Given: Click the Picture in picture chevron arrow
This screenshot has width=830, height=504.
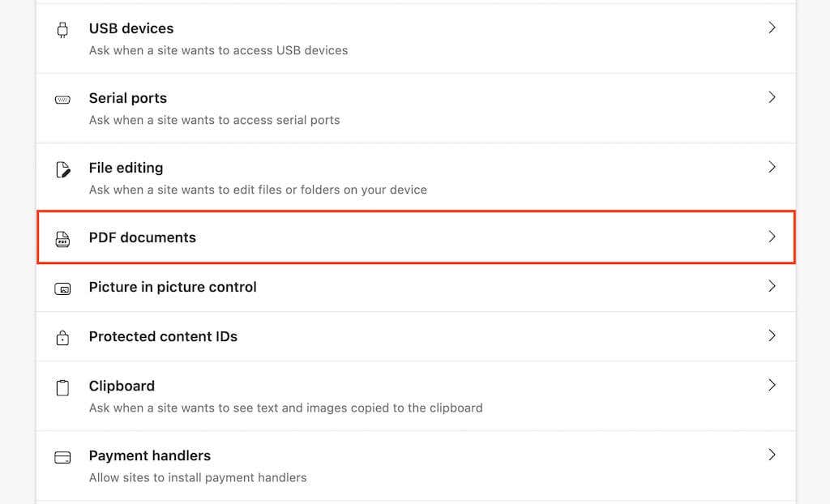Looking at the screenshot, I should [772, 286].
